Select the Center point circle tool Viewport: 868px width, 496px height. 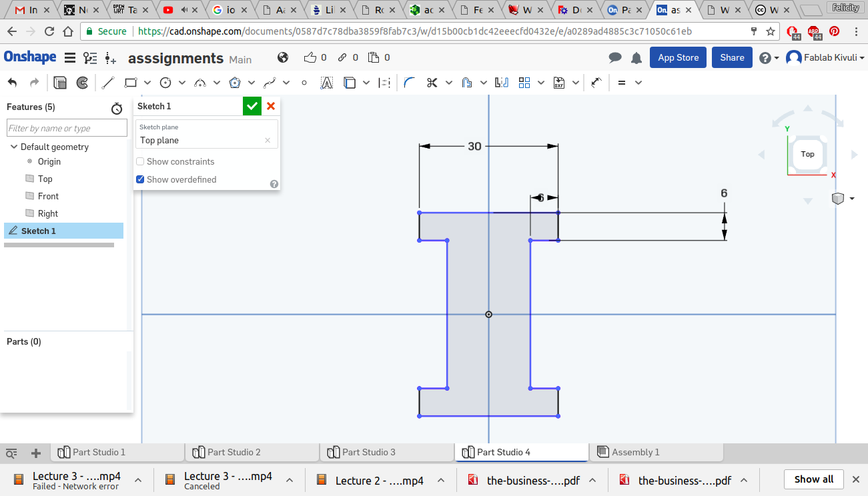[165, 83]
